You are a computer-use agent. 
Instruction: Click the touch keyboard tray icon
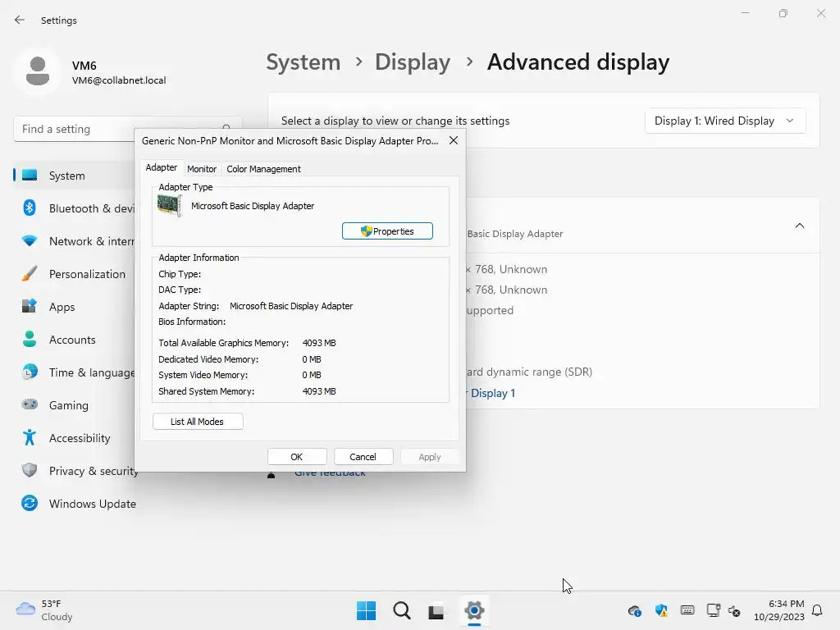click(x=687, y=610)
